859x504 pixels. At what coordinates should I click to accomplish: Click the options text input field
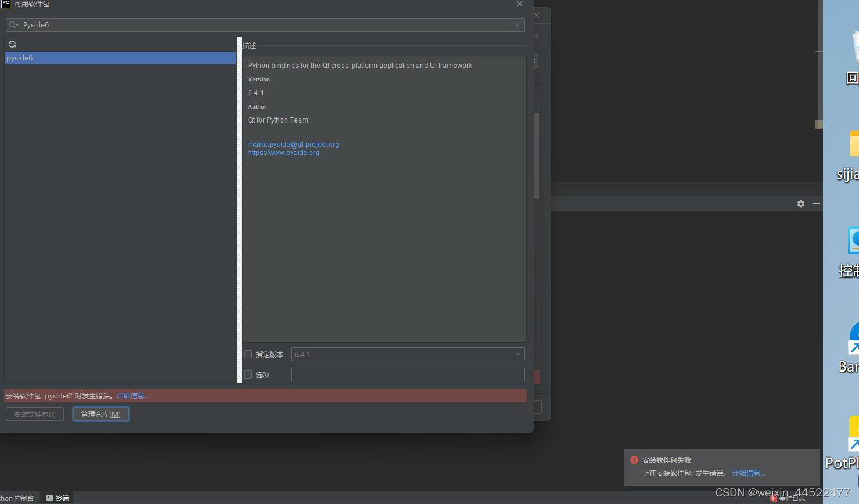coord(408,375)
